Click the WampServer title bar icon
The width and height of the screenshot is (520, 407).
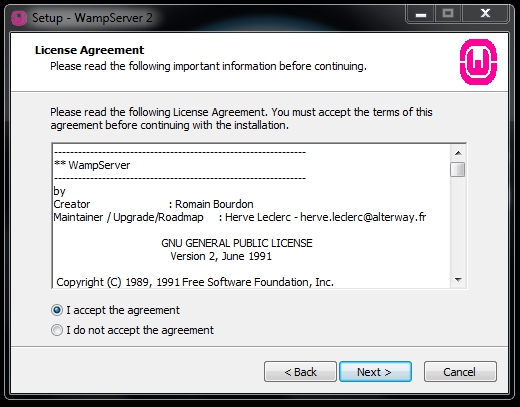pyautogui.click(x=19, y=18)
